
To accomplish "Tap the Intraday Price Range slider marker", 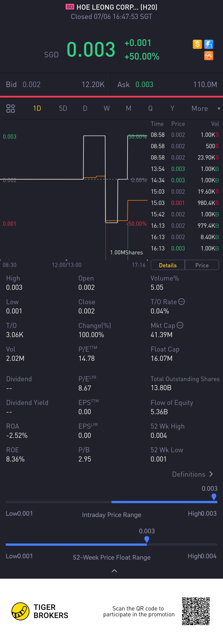I will (x=214, y=497).
